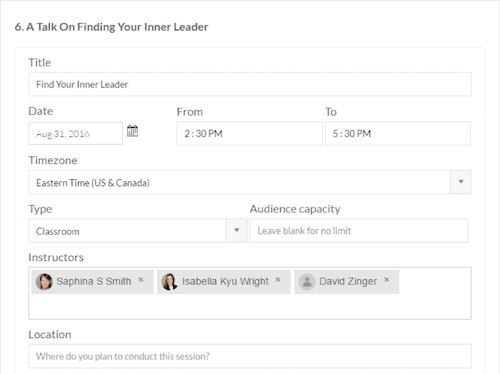This screenshot has height=374, width=500.
Task: Click Isabella Kyu Wright's avatar picture
Action: (169, 282)
